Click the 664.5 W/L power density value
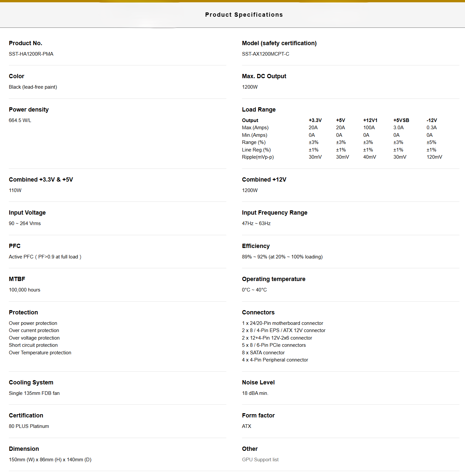This screenshot has height=476, width=465. tap(20, 120)
